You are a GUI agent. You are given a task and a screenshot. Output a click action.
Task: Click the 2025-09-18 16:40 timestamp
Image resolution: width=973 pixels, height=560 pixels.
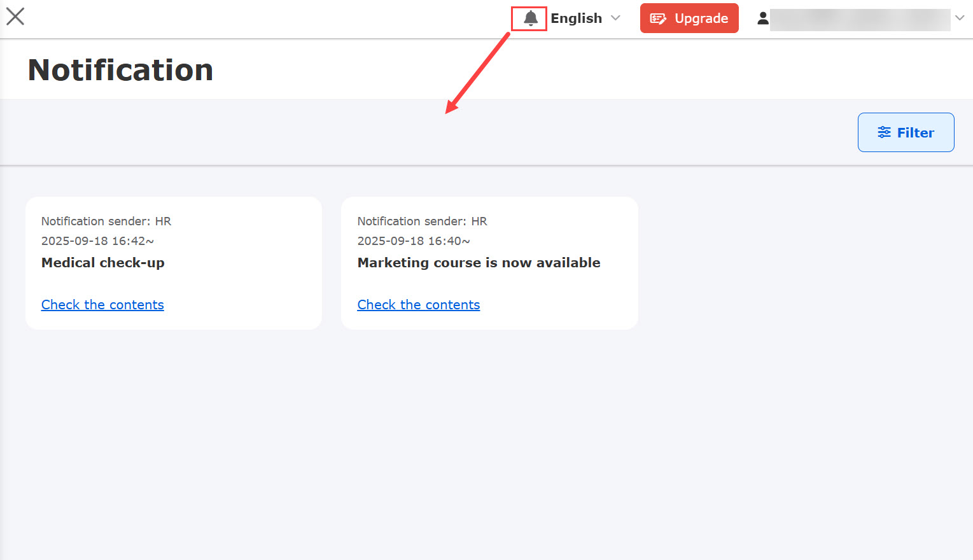414,241
